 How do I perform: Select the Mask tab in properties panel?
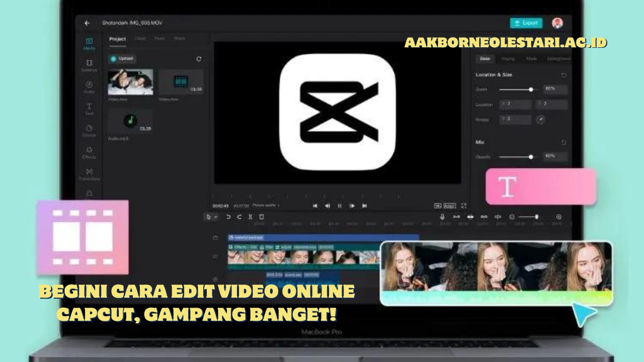531,59
